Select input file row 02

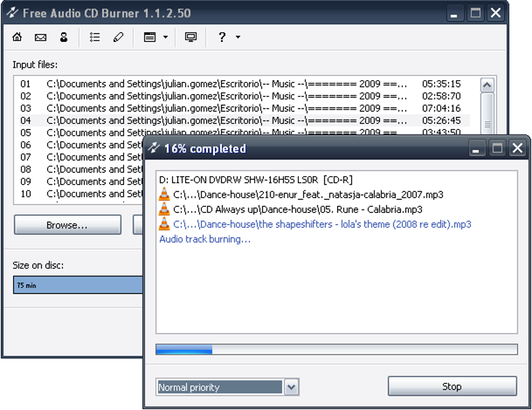pos(244,96)
